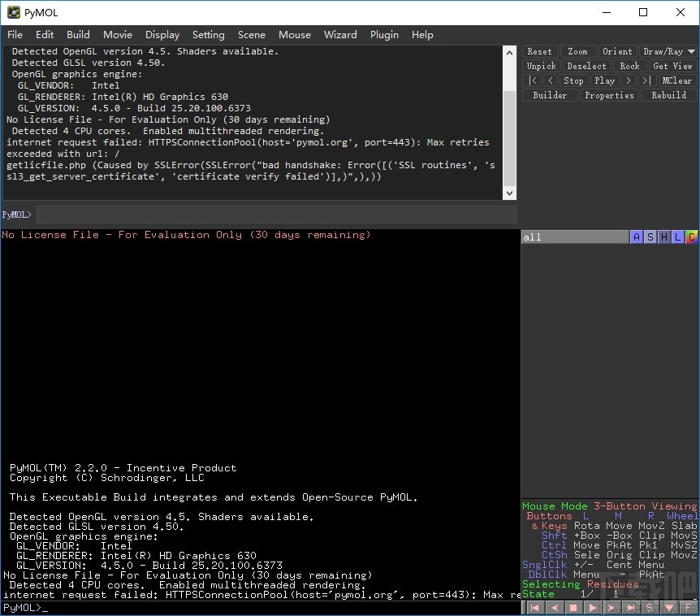Screen dimensions: 700x616
Task: Click the upper PyMOL> command input field
Action: (276, 215)
